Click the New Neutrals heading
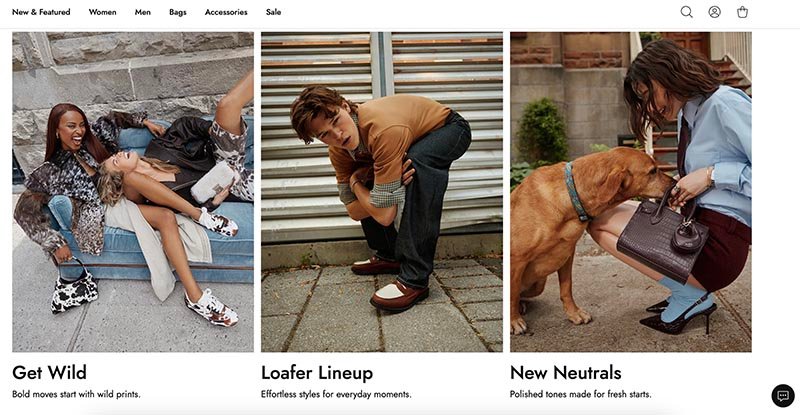The height and width of the screenshot is (415, 800). pyautogui.click(x=566, y=373)
